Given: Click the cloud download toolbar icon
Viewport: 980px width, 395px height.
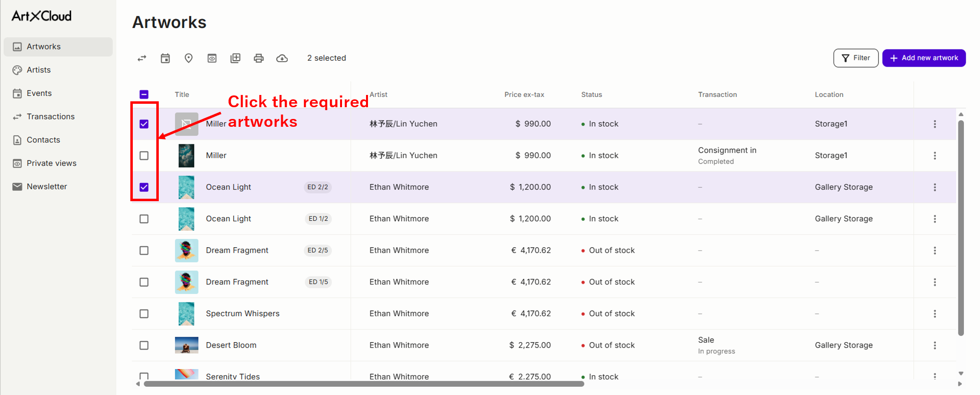Looking at the screenshot, I should pyautogui.click(x=282, y=58).
